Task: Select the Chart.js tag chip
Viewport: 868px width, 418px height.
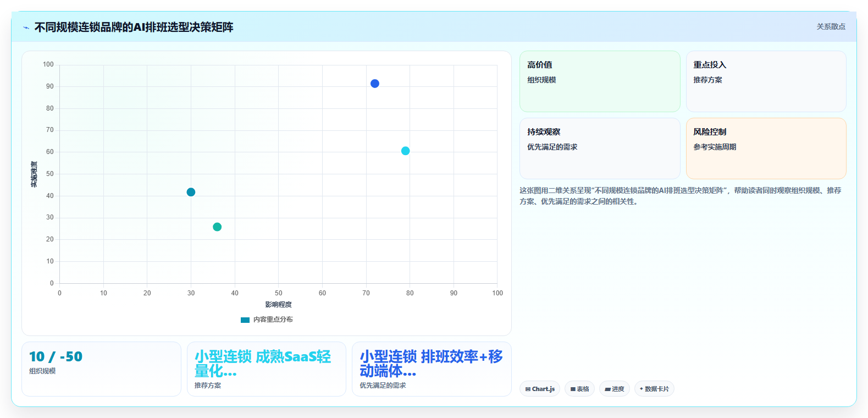Action: click(540, 389)
